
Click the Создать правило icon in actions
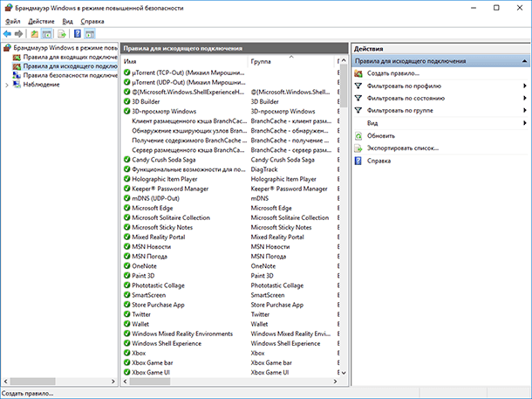[x=358, y=73]
